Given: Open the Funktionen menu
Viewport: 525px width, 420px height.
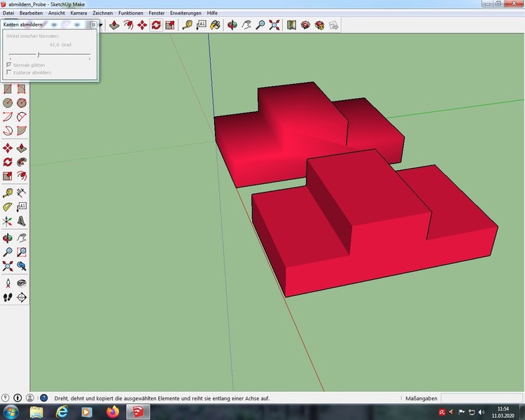Looking at the screenshot, I should [x=131, y=13].
